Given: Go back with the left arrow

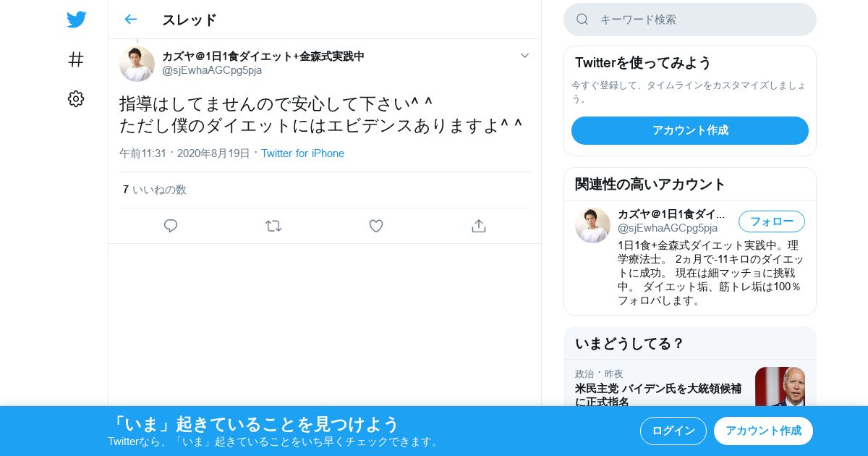Looking at the screenshot, I should click(x=130, y=20).
